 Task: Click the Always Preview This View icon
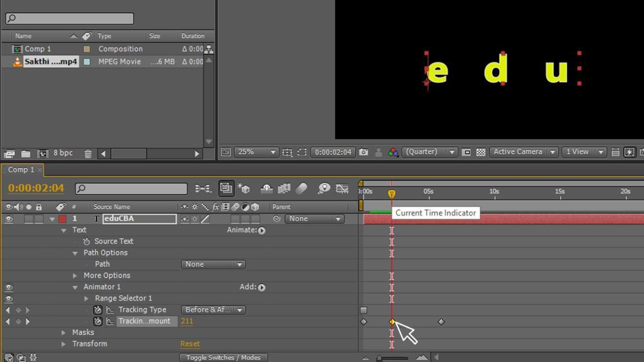pyautogui.click(x=226, y=152)
